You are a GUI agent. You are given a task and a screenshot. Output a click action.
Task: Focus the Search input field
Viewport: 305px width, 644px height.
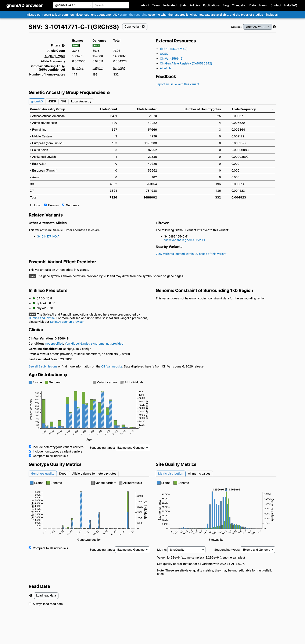111,5
